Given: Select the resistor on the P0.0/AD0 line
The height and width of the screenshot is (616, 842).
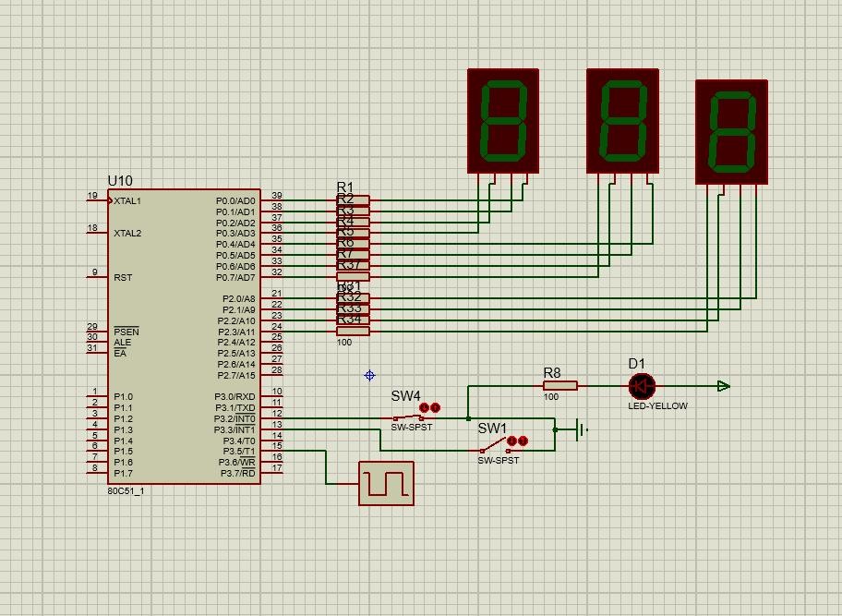Looking at the screenshot, I should coord(353,200).
